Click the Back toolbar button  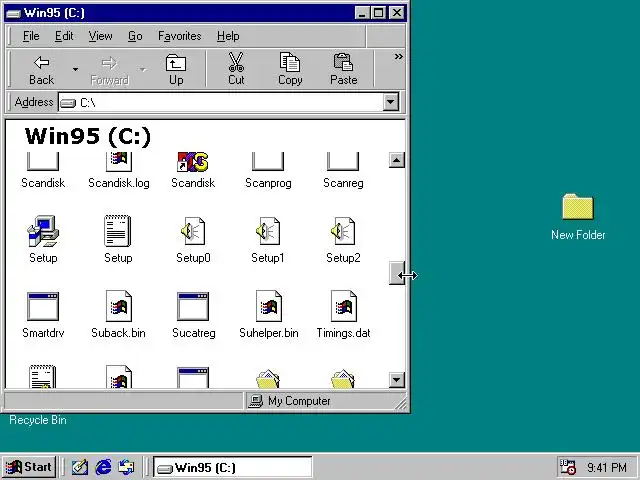41,69
